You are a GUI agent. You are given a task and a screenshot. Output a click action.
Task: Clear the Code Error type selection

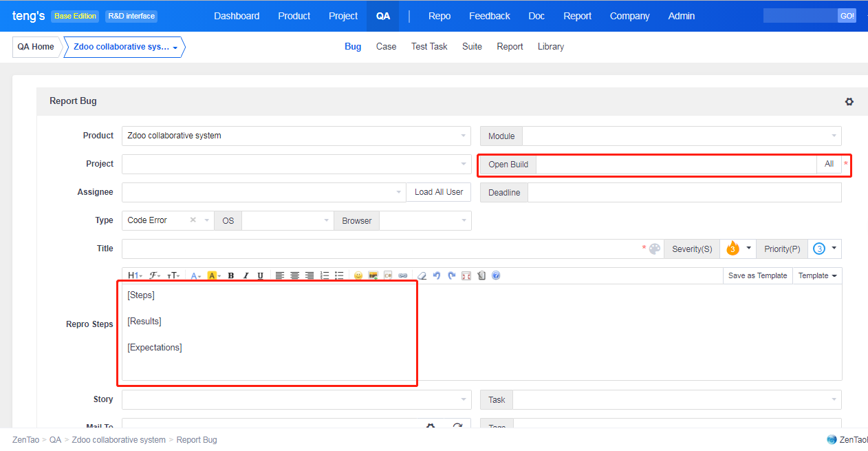pyautogui.click(x=193, y=220)
